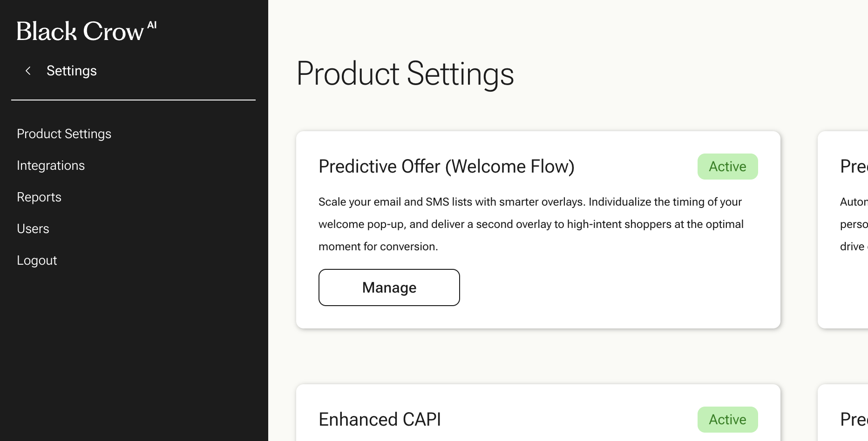Screen dimensions: 868x441
Task: Click cut-off card title beside Enhanced CAPI
Action: point(854,420)
